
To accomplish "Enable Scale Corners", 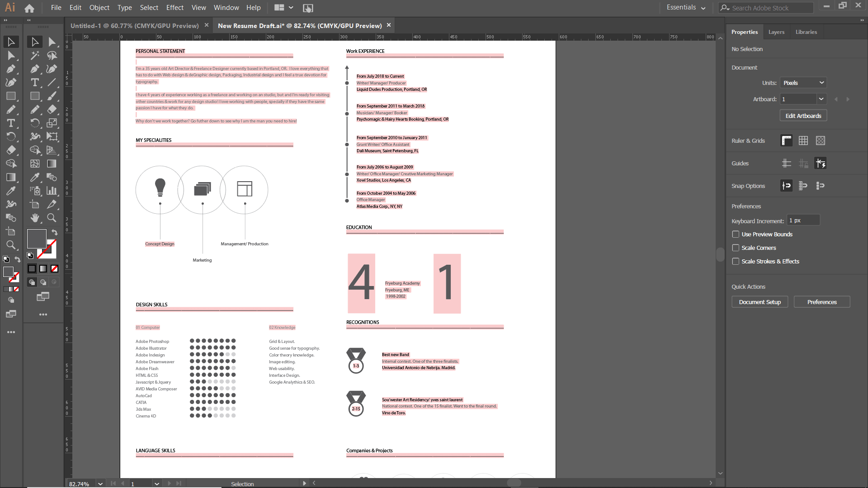I will pyautogui.click(x=736, y=248).
